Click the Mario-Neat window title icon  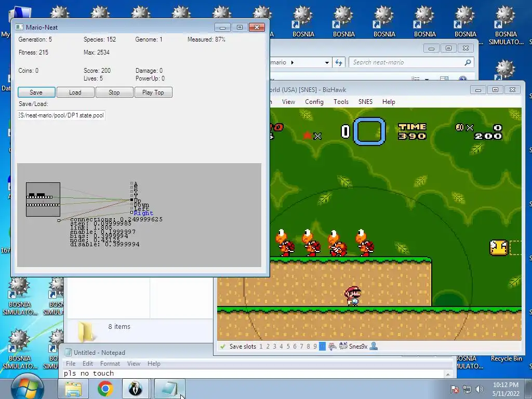[19, 28]
